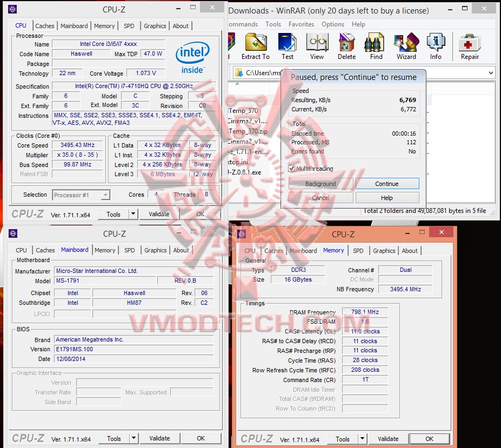Click the 16 GBytes memory size field
Screen dimensions: 501x448
coord(298,279)
